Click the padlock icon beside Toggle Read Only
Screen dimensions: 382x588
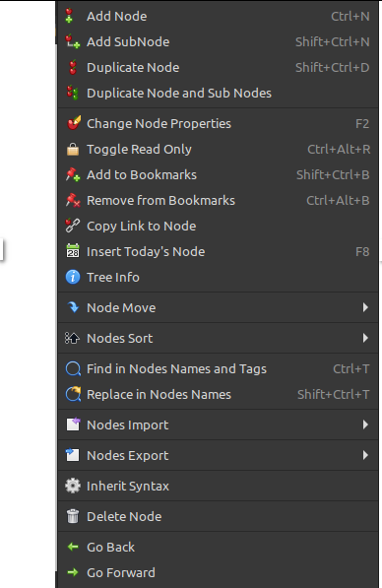tap(73, 150)
